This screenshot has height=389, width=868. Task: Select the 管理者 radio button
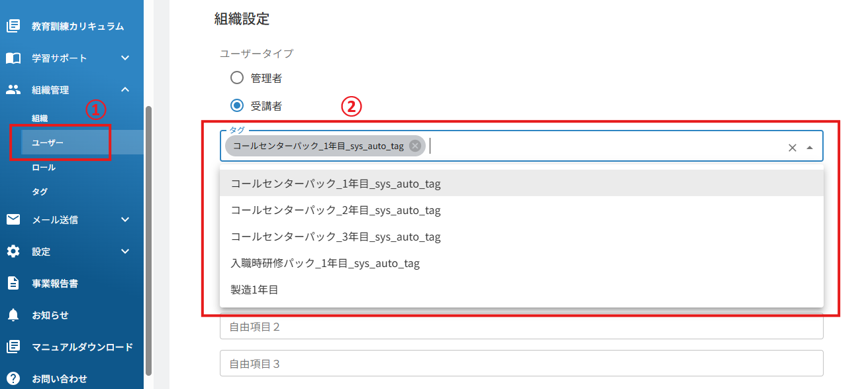[x=237, y=78]
